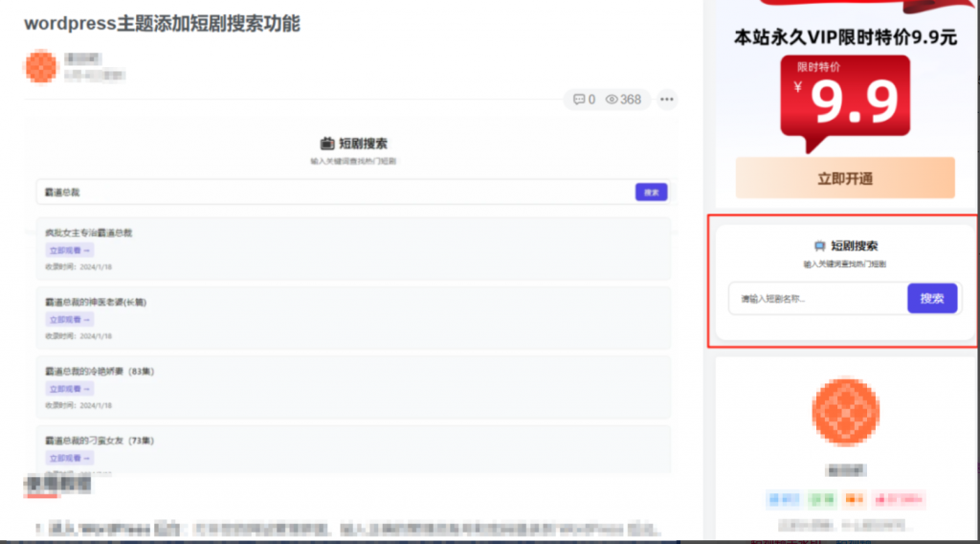This screenshot has width=980, height=544.
Task: Click the large orange avatar in sidebar
Action: point(846,412)
